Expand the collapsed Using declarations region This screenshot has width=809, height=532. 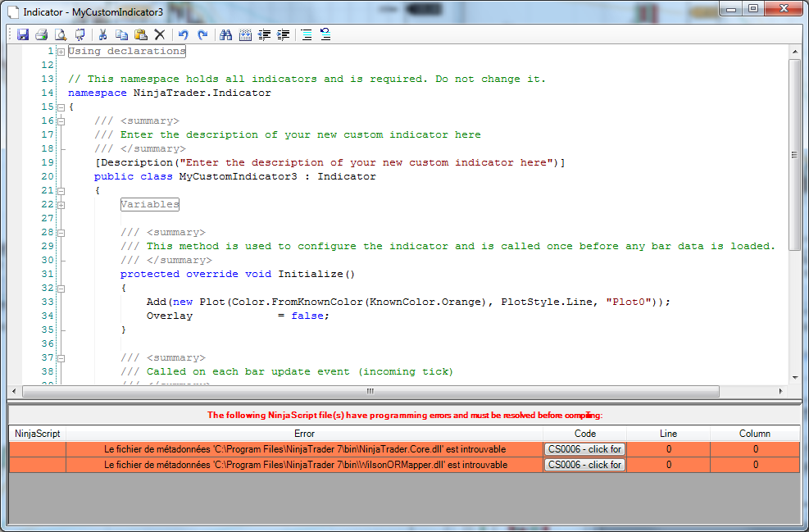61,52
